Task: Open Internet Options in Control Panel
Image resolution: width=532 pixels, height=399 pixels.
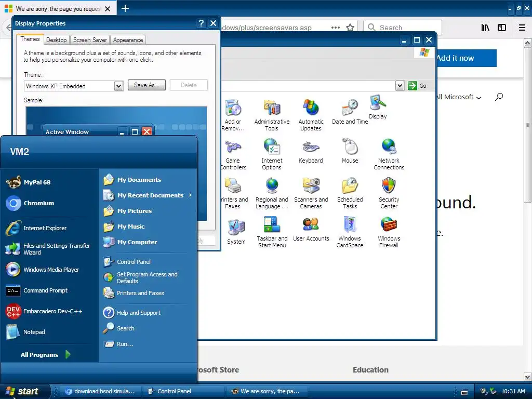Action: [x=272, y=154]
